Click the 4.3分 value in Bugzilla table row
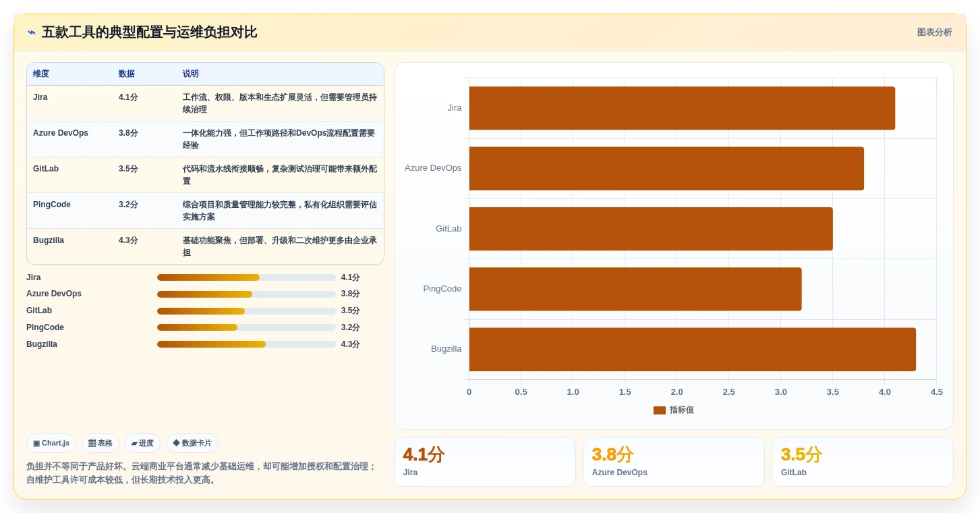 pos(128,240)
